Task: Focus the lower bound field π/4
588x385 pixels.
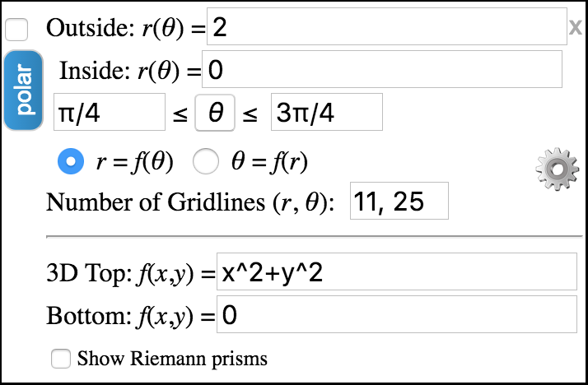Action: 110,112
